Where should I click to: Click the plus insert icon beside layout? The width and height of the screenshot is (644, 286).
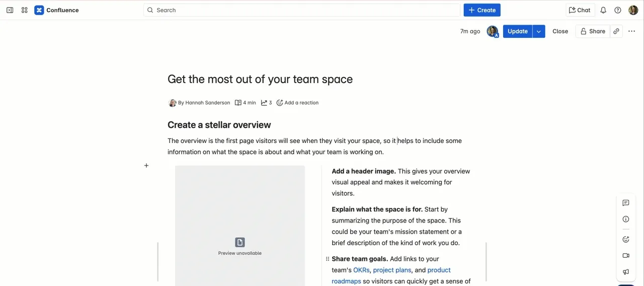146,165
